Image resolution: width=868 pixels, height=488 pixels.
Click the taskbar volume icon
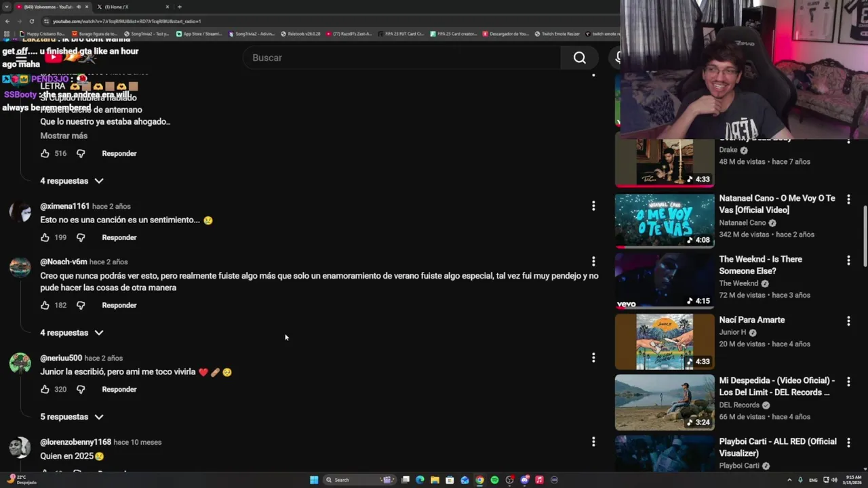click(x=834, y=480)
